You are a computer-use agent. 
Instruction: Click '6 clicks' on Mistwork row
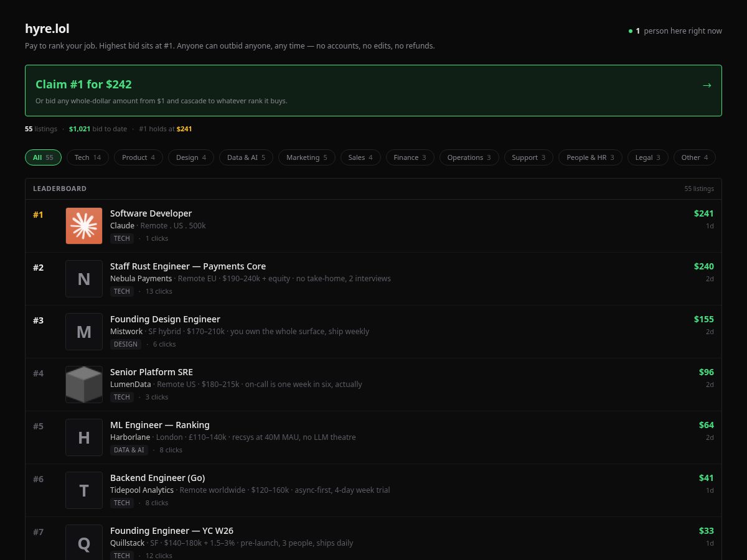tap(164, 344)
